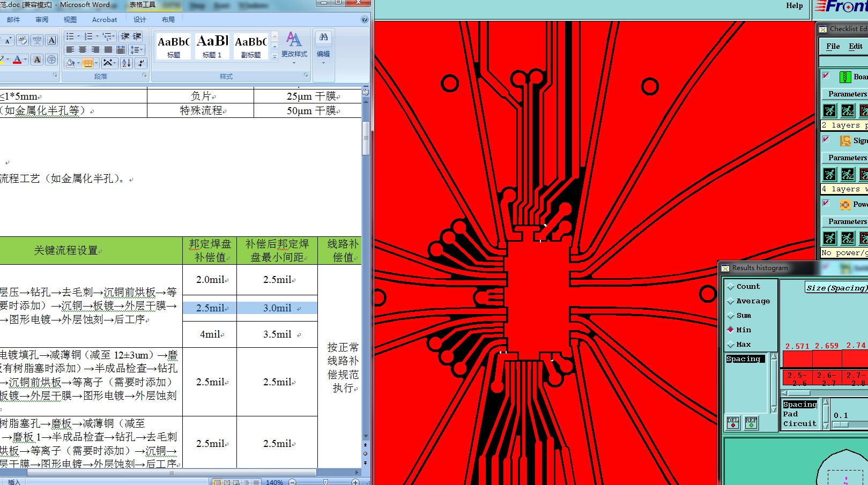Switch to the 布局 table tools tab
Viewport: 868px width, 485px height.
168,19
